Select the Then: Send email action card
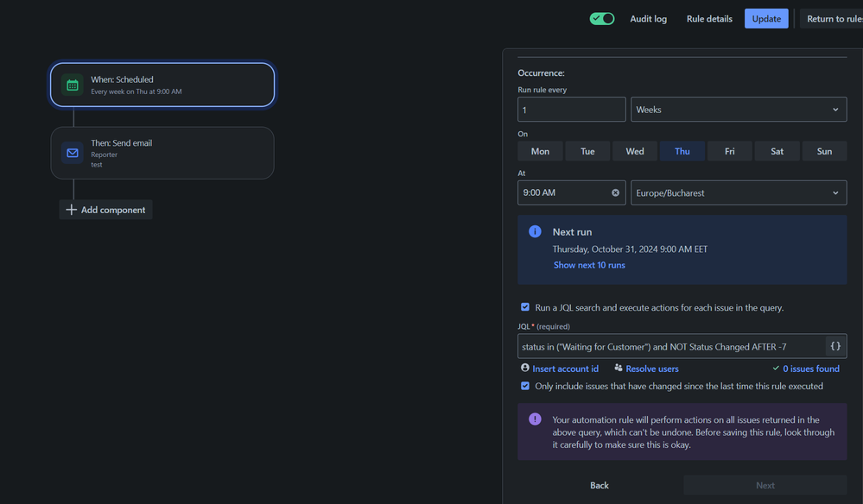The width and height of the screenshot is (863, 504). pyautogui.click(x=162, y=153)
